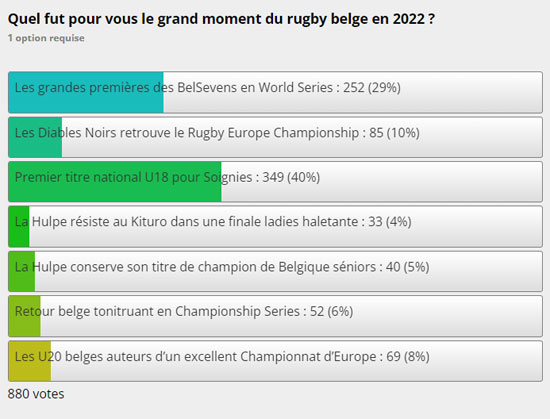Viewport: 550px width, 419px height.
Task: Click the teal bar showing 29%
Action: (86, 92)
